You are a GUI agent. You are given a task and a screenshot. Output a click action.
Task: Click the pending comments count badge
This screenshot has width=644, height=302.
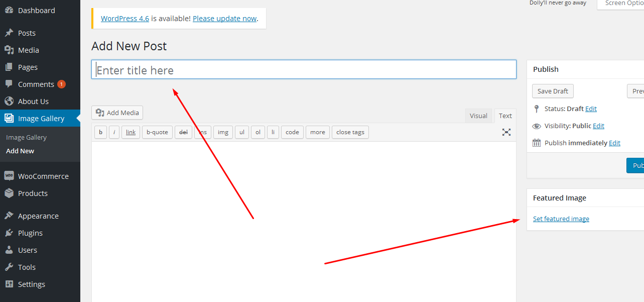[61, 84]
